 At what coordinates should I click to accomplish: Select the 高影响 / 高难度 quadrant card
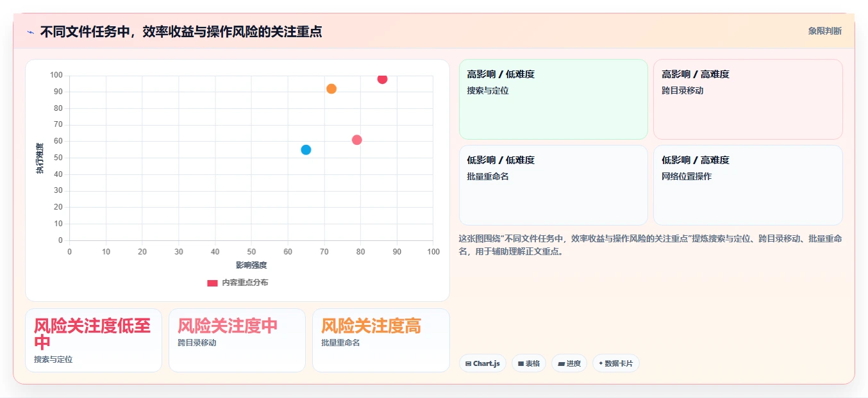(x=747, y=99)
